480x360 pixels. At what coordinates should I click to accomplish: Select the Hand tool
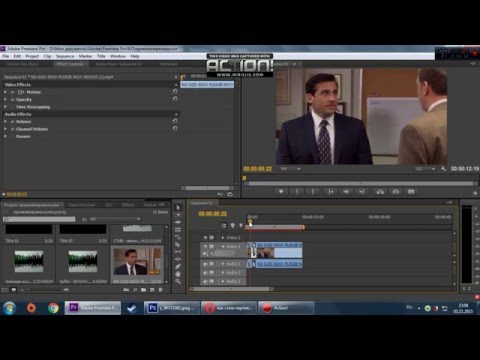tap(178, 274)
